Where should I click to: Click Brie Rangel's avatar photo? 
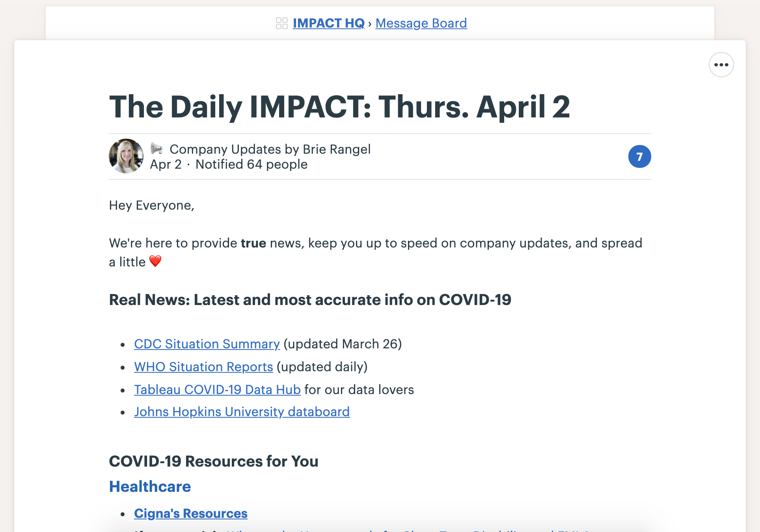click(x=126, y=156)
